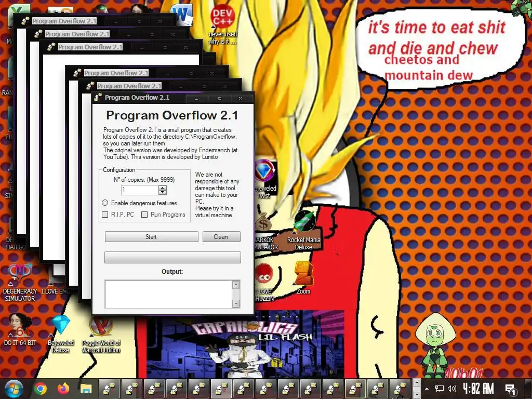Open the network tray icon

click(440, 389)
